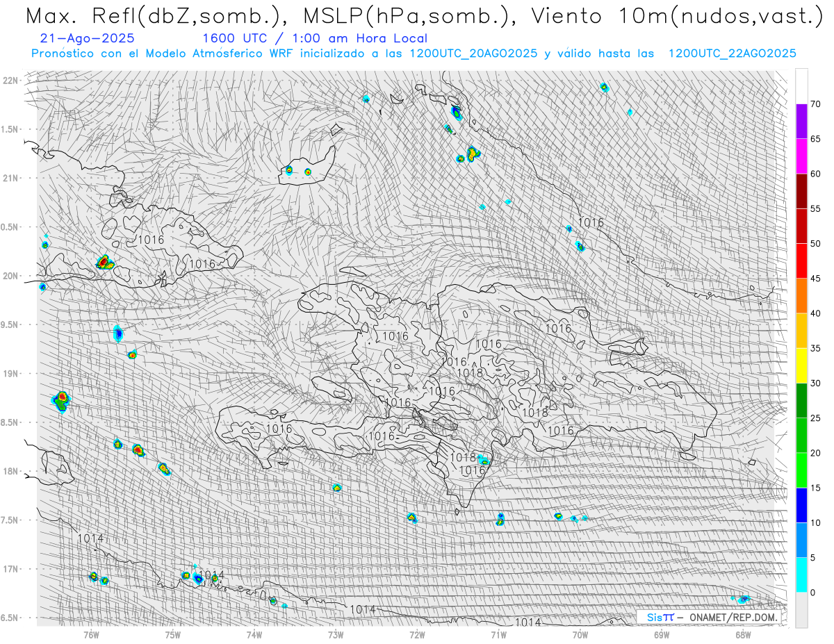
Task: Click the "Pronóstico con el Modelo Atmosferico WRF" text
Action: (164, 53)
